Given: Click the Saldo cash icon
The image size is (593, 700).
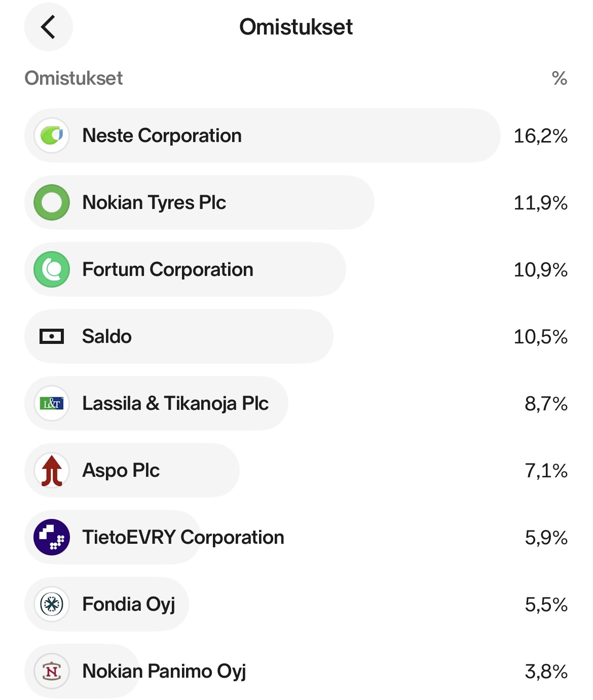Looking at the screenshot, I should coord(52,336).
